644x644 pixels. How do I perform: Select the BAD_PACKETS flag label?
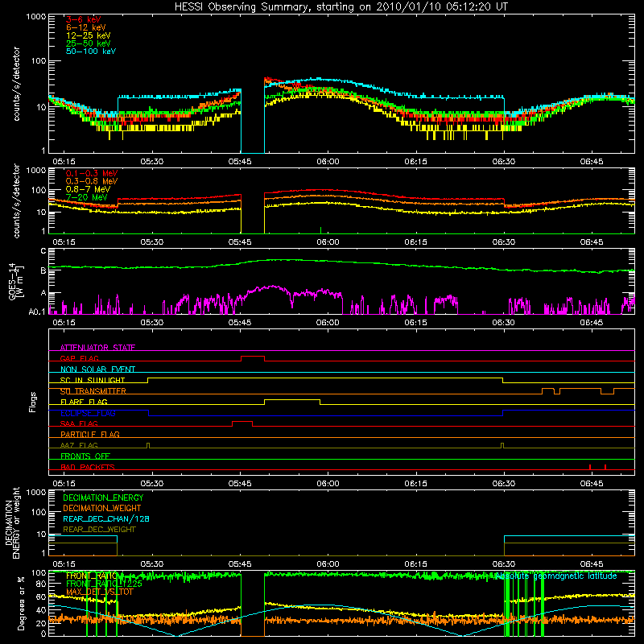pos(88,467)
